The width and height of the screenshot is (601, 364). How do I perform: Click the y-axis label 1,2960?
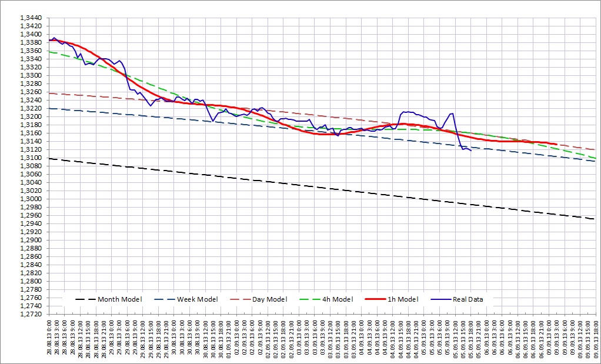pyautogui.click(x=31, y=215)
